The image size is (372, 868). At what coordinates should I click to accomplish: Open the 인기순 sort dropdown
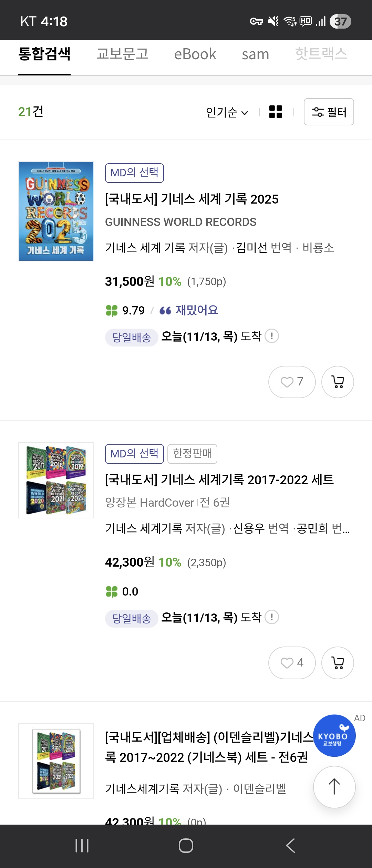227,112
